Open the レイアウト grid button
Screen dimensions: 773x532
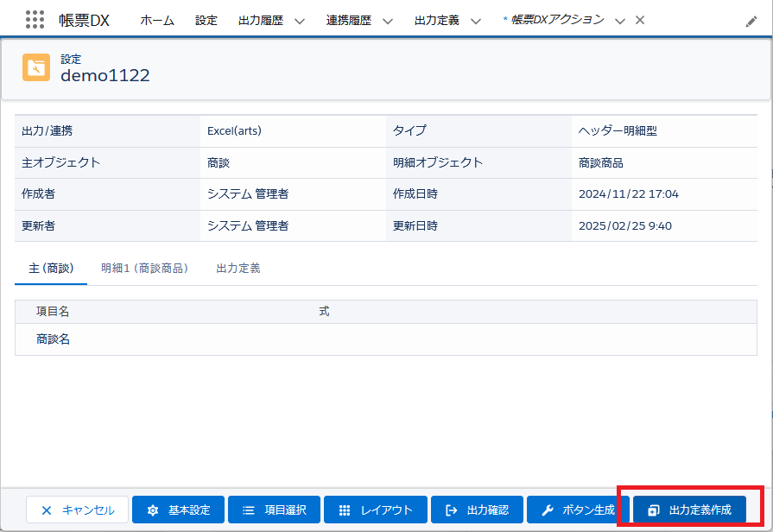pos(375,510)
